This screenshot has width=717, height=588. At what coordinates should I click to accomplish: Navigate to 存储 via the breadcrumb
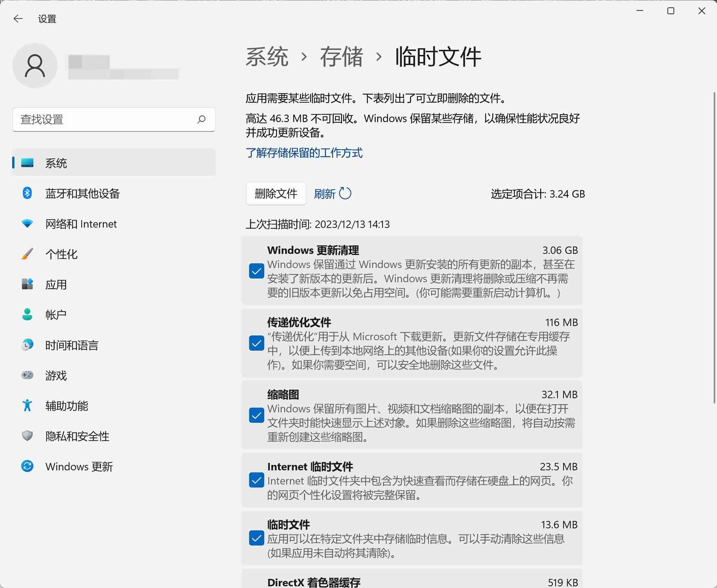340,58
